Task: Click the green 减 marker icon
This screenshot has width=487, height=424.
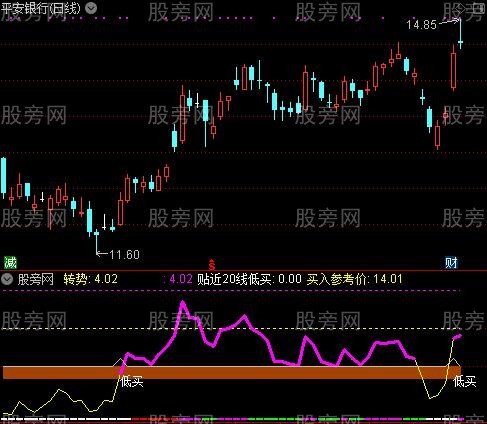Action: coord(10,263)
